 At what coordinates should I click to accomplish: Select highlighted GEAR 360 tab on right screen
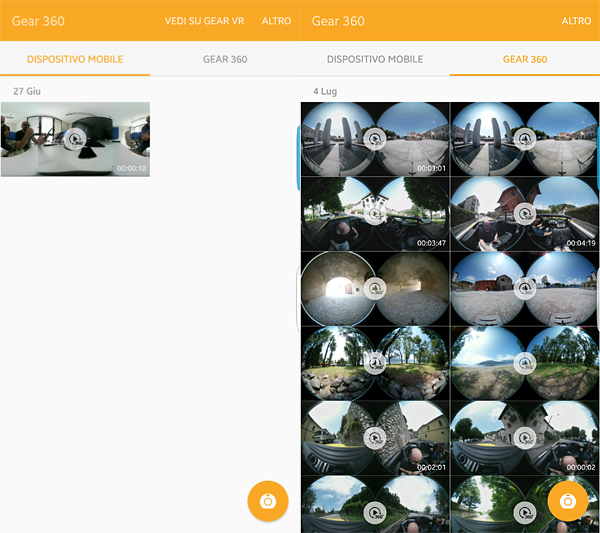click(x=525, y=60)
